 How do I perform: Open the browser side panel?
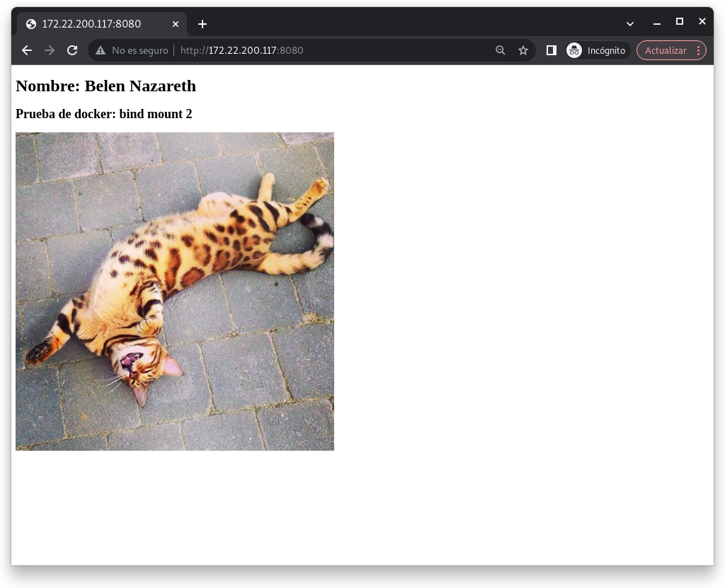point(552,50)
